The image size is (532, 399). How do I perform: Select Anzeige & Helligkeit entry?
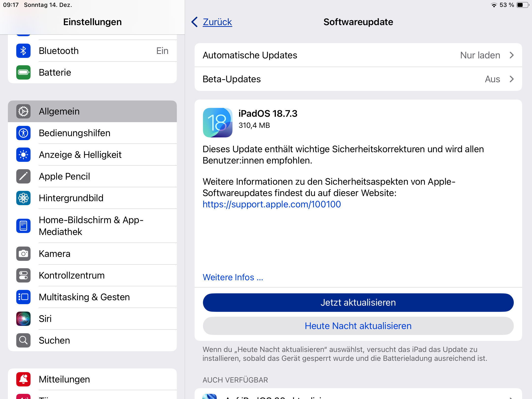point(80,155)
